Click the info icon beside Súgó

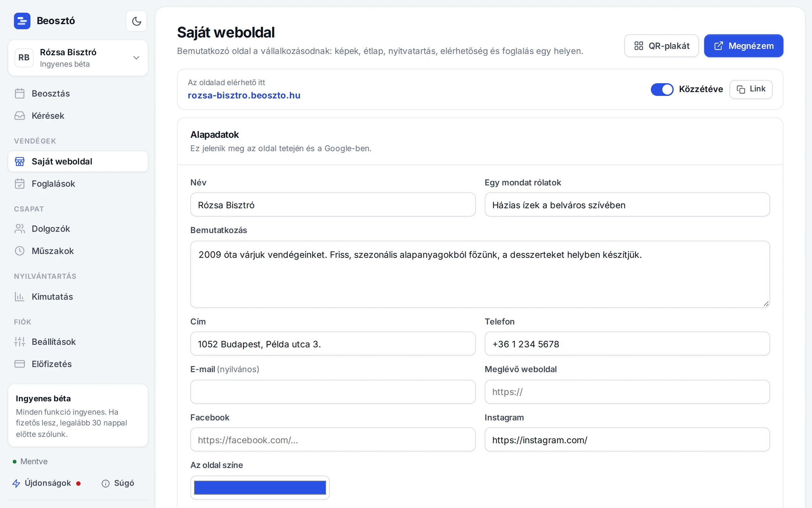tap(106, 484)
